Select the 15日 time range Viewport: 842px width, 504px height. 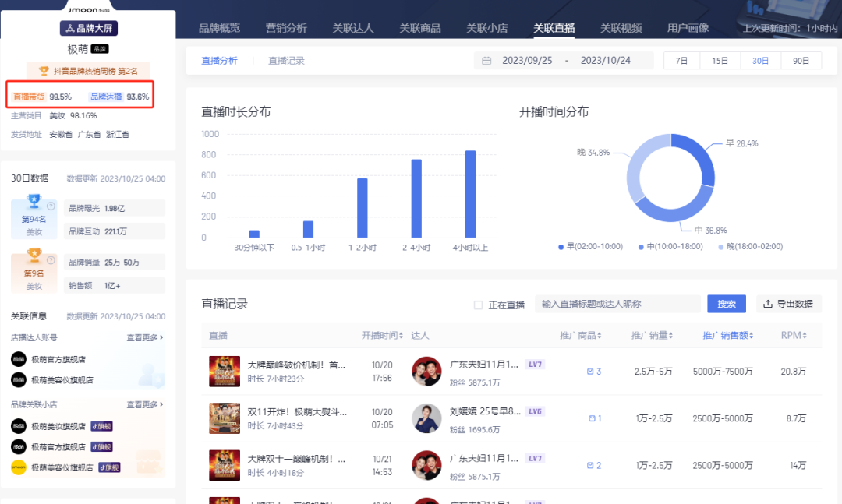(720, 61)
